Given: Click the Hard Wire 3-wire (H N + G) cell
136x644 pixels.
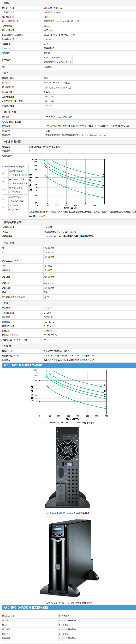Looking at the screenshot, I should click(x=58, y=62).
